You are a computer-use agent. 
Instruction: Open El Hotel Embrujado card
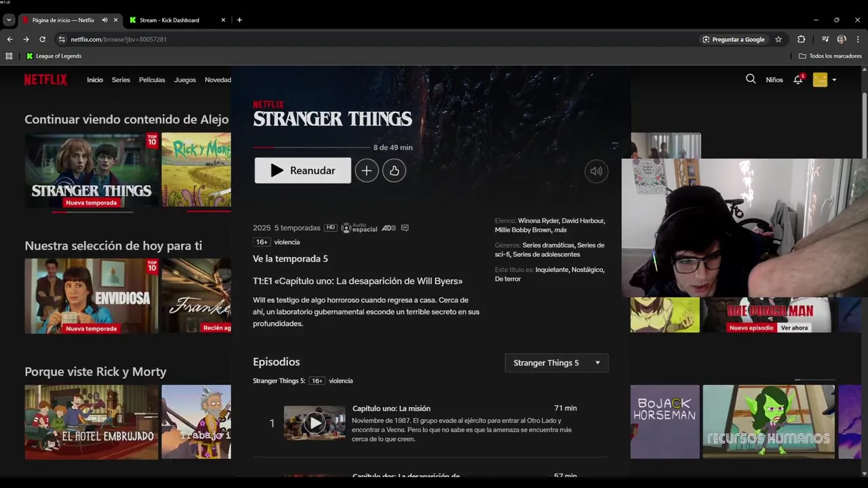click(x=92, y=422)
